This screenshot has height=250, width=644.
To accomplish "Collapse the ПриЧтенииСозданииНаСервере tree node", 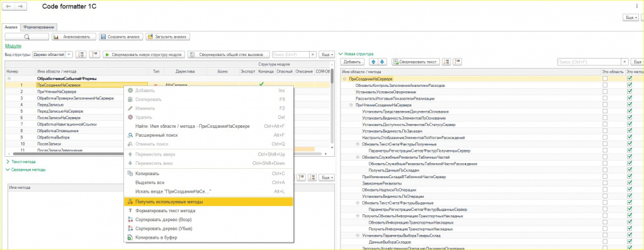I will tap(351, 105).
